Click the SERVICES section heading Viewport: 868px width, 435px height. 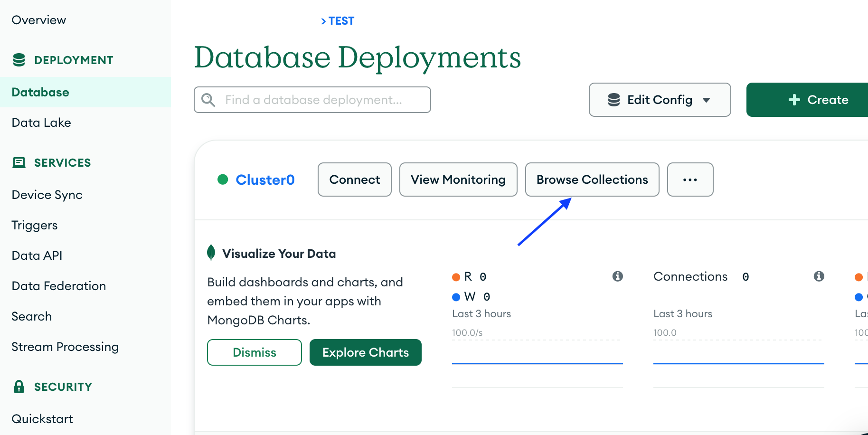(63, 163)
